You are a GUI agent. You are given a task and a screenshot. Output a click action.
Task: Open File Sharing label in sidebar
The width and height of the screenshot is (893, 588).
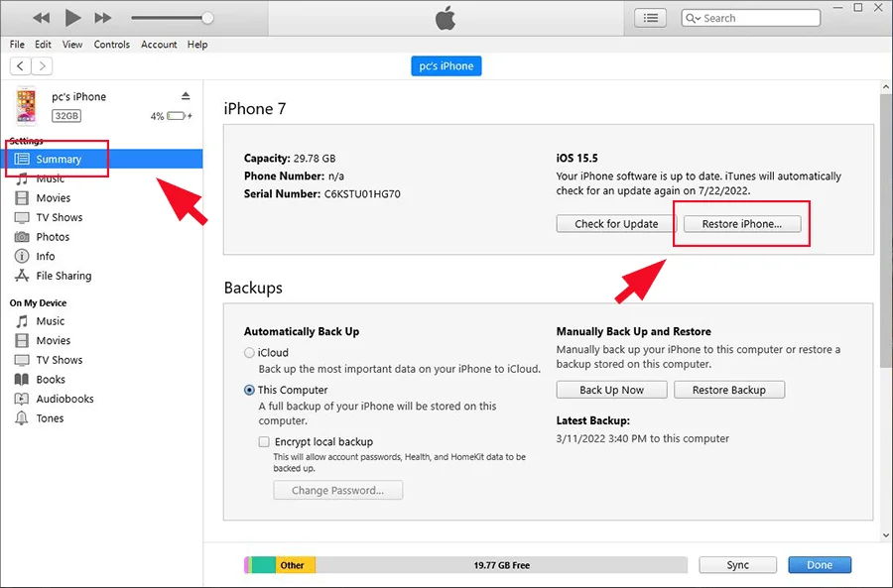(x=64, y=276)
